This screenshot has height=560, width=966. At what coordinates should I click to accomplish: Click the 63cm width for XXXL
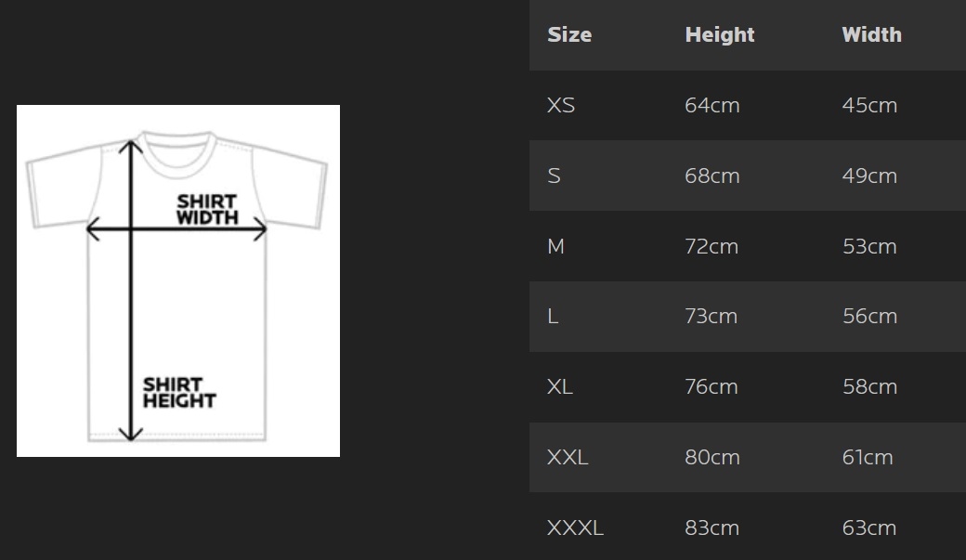click(x=869, y=528)
